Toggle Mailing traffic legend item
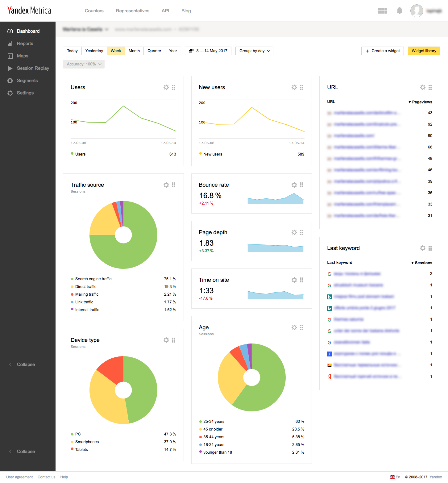 pyautogui.click(x=85, y=294)
